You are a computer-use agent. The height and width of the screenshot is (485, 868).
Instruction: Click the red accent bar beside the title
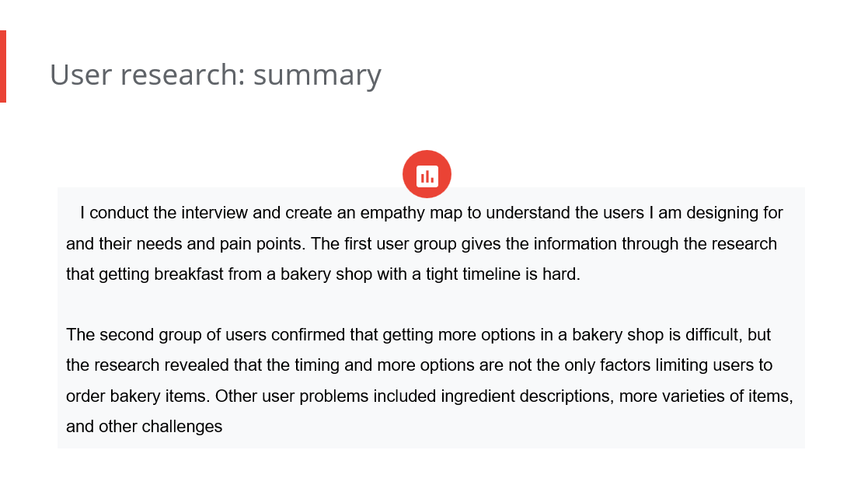click(3, 67)
